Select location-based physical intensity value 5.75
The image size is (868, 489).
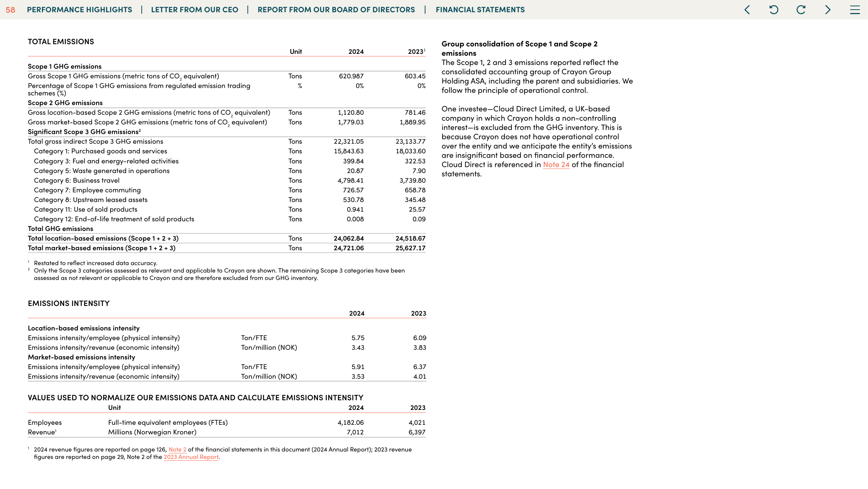tap(358, 338)
